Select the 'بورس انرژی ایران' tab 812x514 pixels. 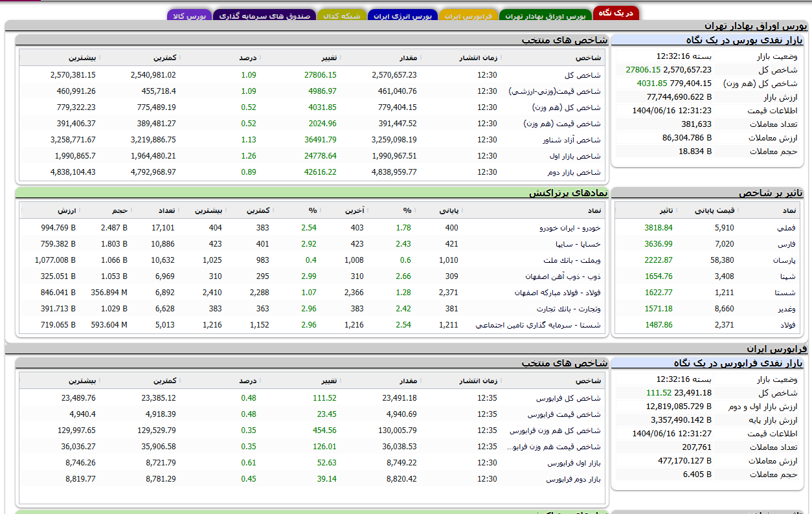tap(402, 16)
